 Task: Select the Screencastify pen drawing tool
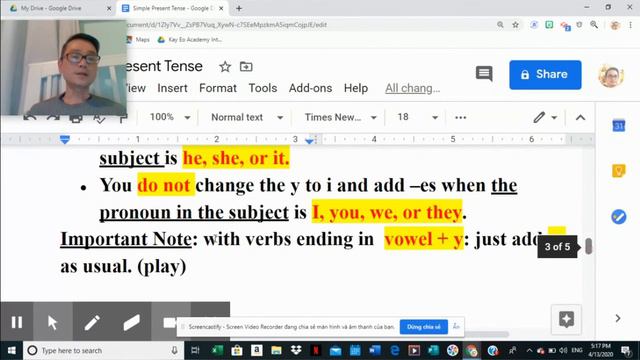point(92,322)
